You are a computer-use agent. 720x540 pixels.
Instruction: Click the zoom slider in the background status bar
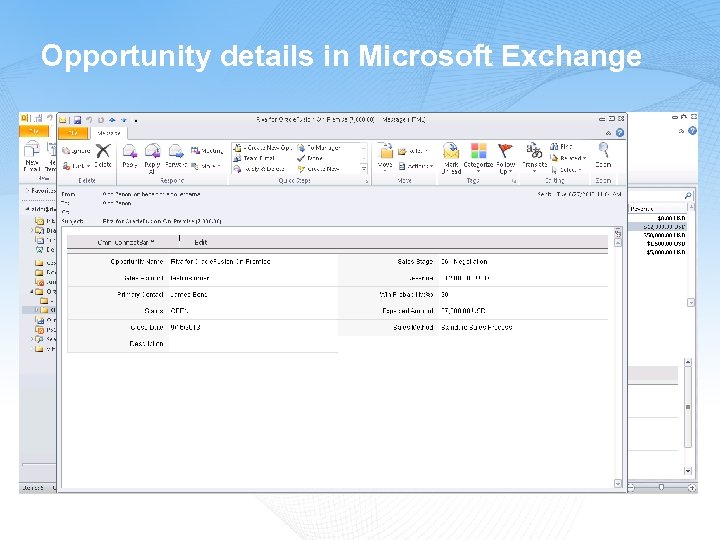click(661, 488)
